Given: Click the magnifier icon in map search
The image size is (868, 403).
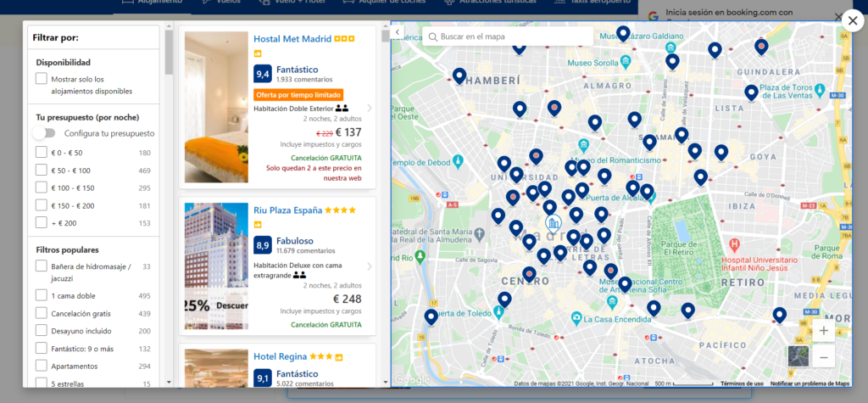Looking at the screenshot, I should [x=433, y=36].
